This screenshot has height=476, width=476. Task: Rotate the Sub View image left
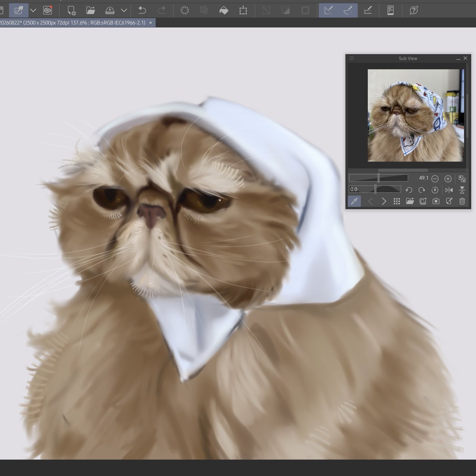pos(409,190)
